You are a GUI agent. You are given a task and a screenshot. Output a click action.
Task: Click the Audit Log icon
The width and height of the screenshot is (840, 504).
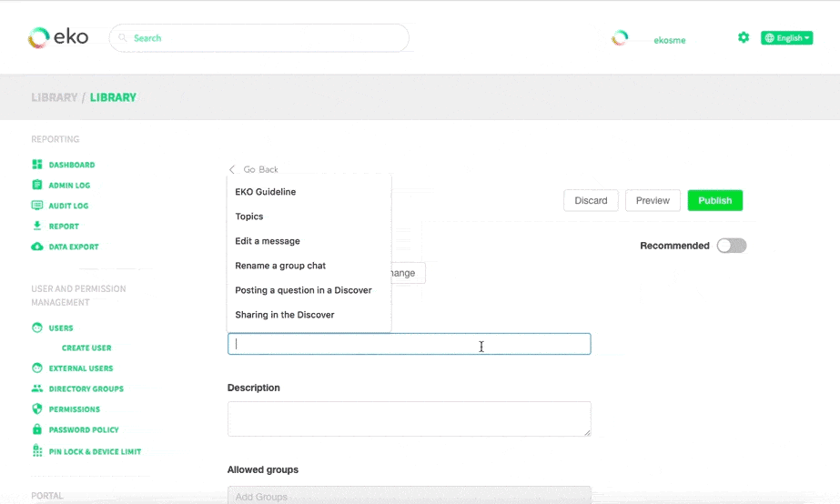pos(37,206)
